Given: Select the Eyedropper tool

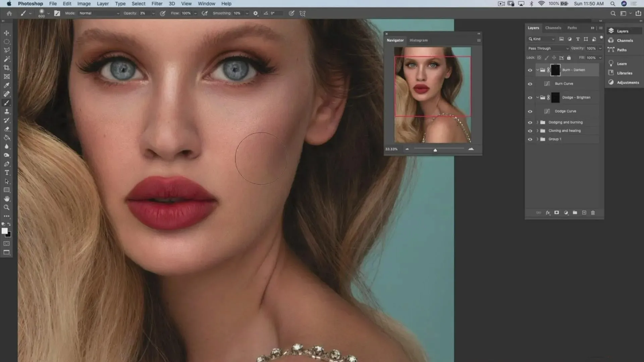Looking at the screenshot, I should coord(6,85).
